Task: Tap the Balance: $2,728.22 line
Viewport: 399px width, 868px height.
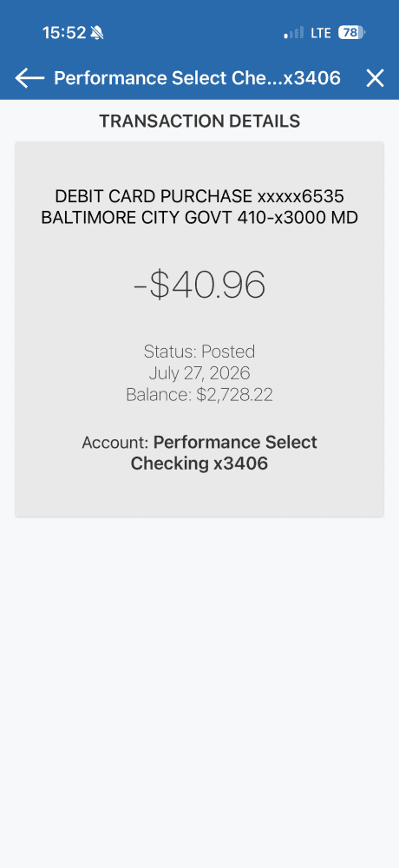Action: point(199,395)
